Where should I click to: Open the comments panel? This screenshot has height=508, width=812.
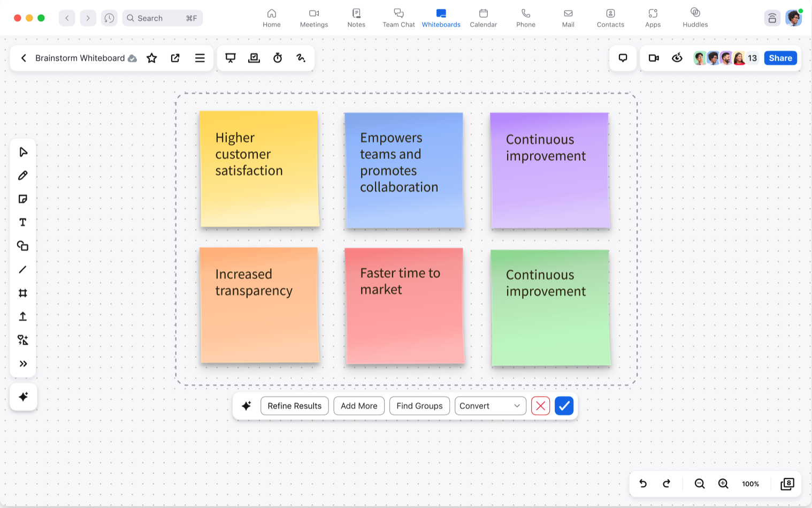point(623,58)
